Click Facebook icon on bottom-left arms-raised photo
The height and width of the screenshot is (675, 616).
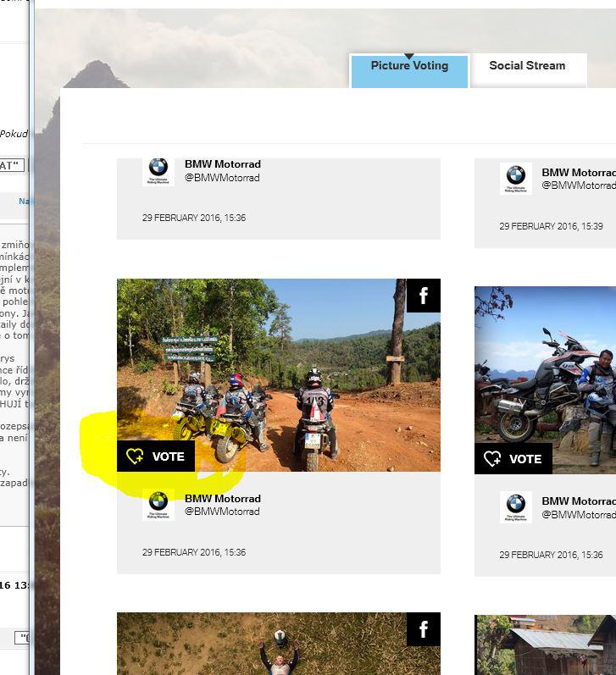click(423, 629)
